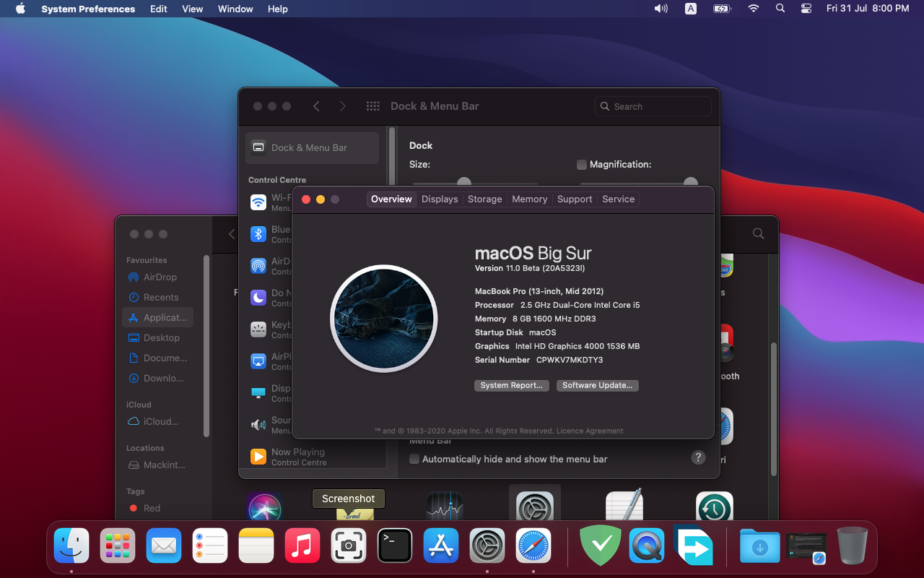Open the Help menu

tap(278, 9)
